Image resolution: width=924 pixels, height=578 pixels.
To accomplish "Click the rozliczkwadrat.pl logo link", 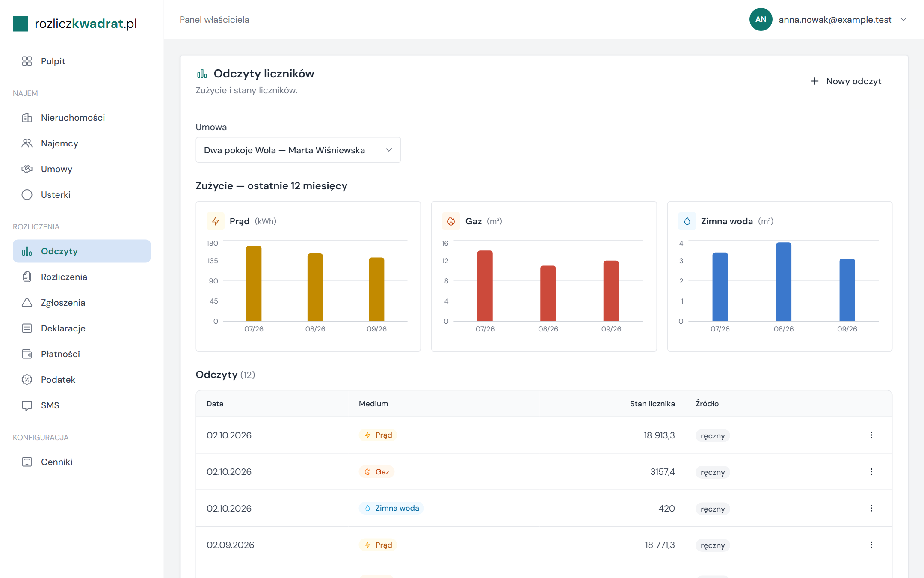I will (x=75, y=24).
